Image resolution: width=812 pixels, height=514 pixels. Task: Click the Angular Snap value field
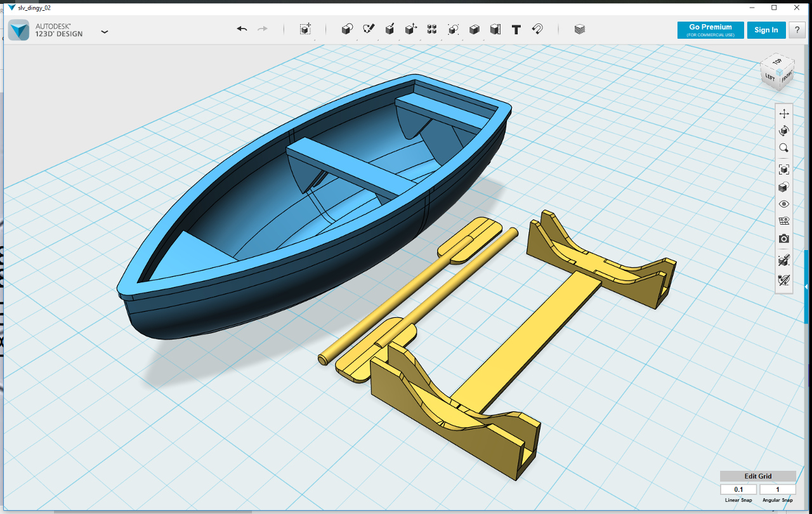pos(777,490)
